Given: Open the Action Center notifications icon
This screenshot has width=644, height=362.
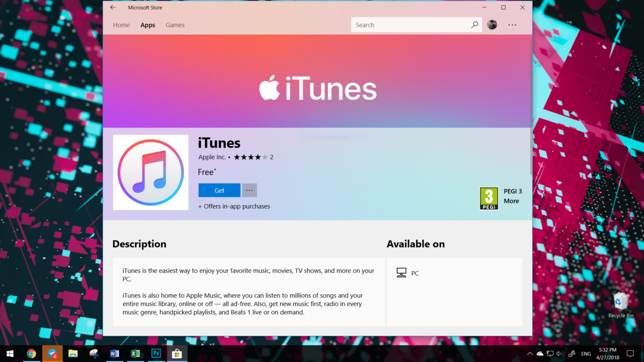Looking at the screenshot, I should point(630,354).
